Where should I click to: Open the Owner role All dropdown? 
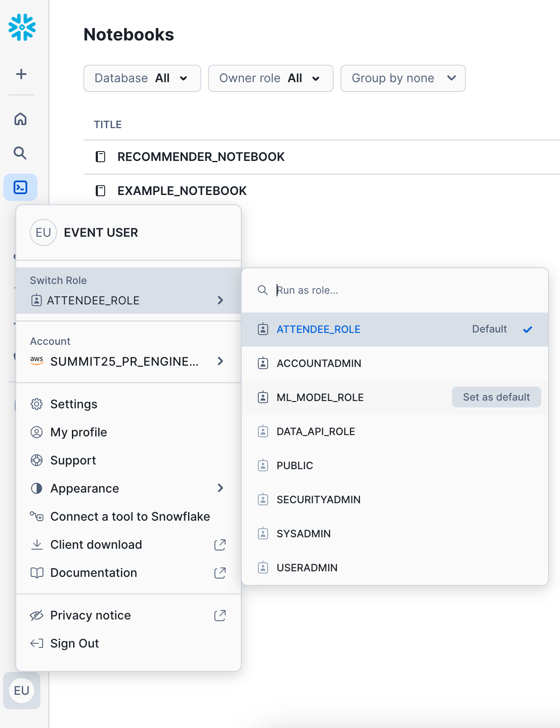271,78
